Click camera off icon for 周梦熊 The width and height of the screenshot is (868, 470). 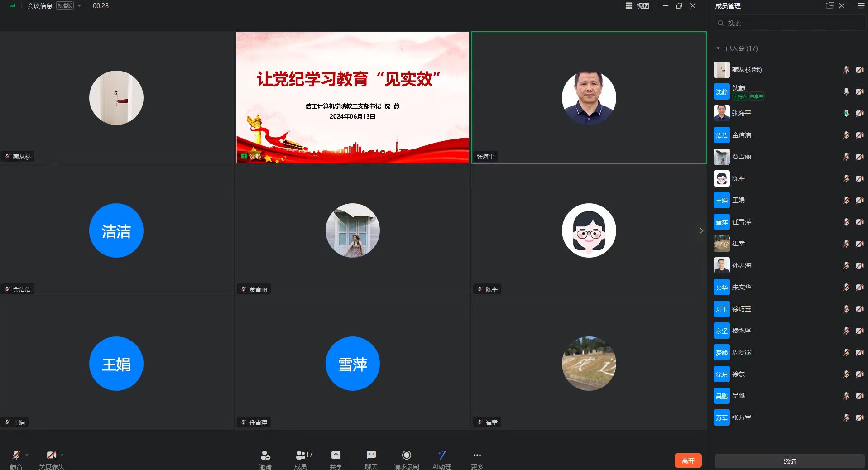(859, 352)
